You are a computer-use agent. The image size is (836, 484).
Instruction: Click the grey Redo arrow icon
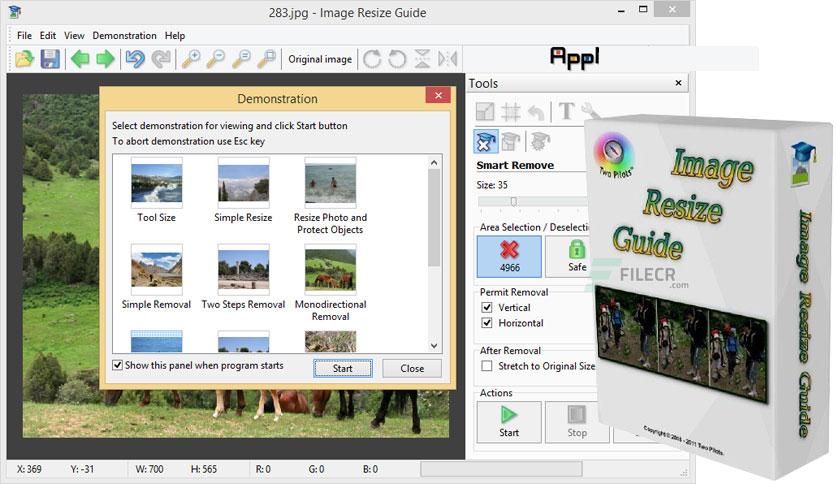[161, 59]
